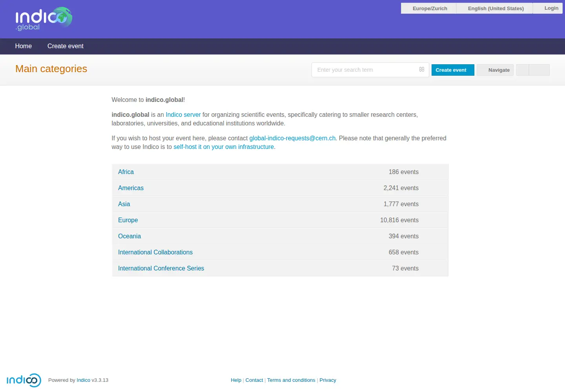Click the Indico link beside 'Powered by'

point(83,380)
